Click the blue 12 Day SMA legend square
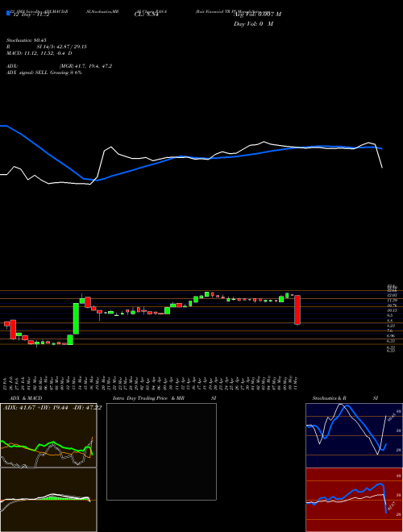Screen dimensions: 403x532 click(8, 13)
